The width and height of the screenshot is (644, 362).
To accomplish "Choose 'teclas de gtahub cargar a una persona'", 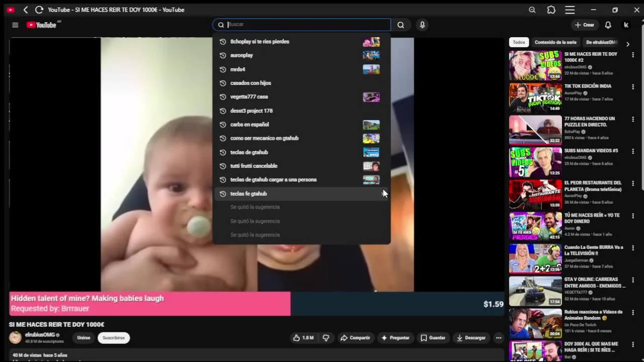I will [x=301, y=179].
